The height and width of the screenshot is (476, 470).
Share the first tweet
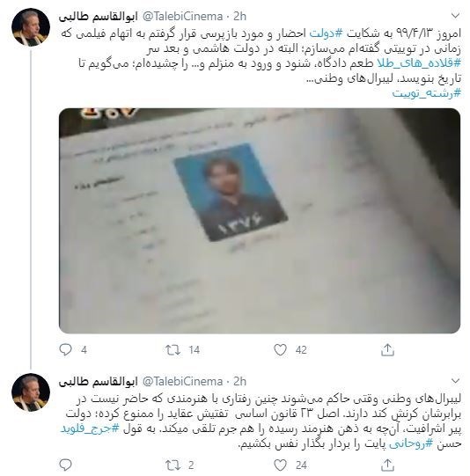pos(387,349)
